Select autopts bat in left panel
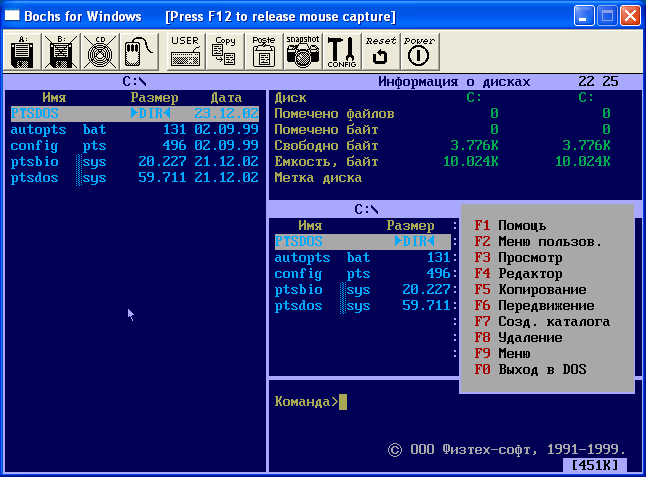Screen dimensions: 646x477 click(135, 129)
